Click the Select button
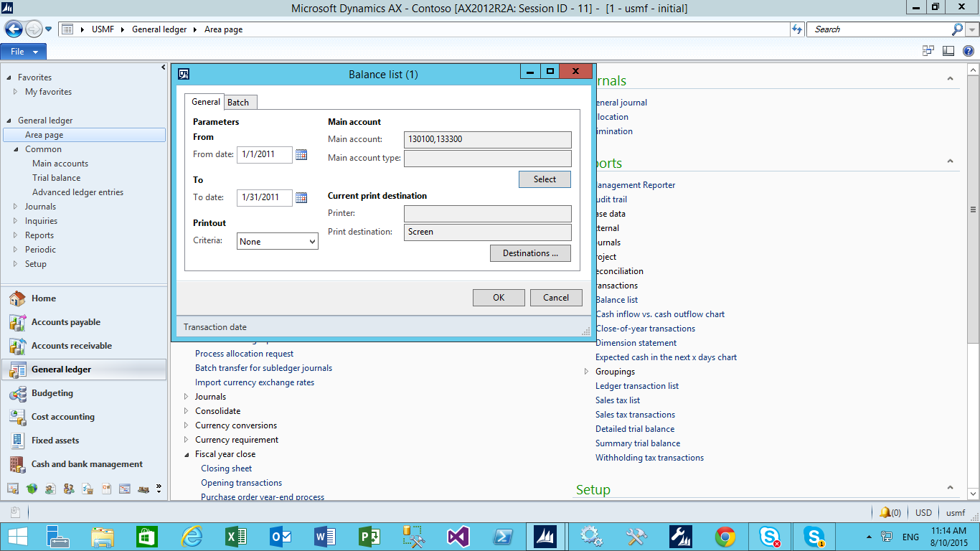 (545, 179)
